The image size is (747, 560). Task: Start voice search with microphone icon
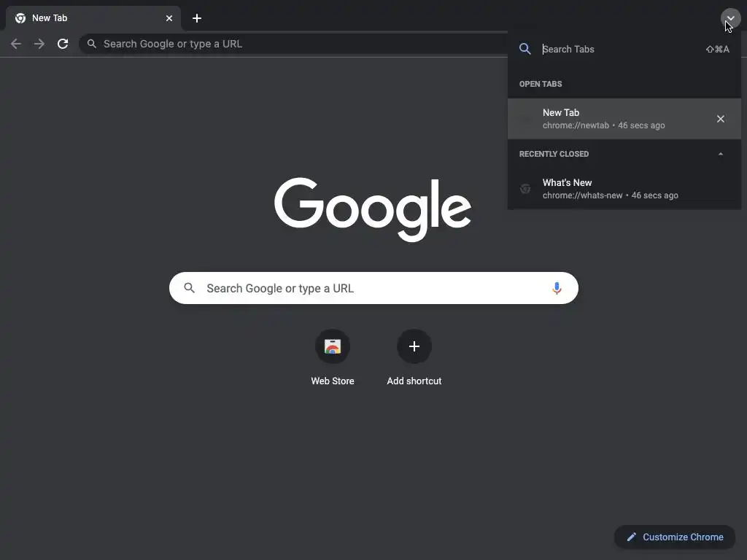tap(557, 288)
